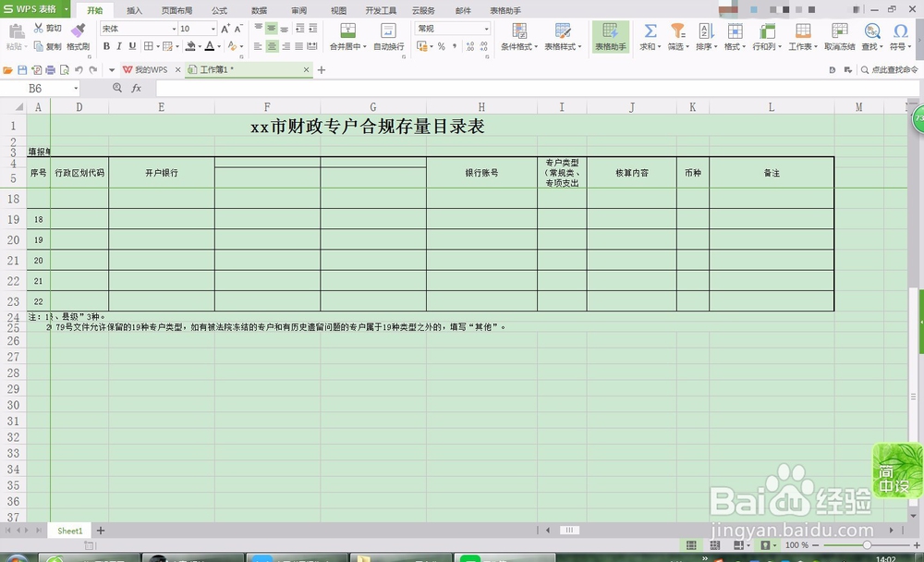Open the Review (审阅) tab

click(298, 10)
